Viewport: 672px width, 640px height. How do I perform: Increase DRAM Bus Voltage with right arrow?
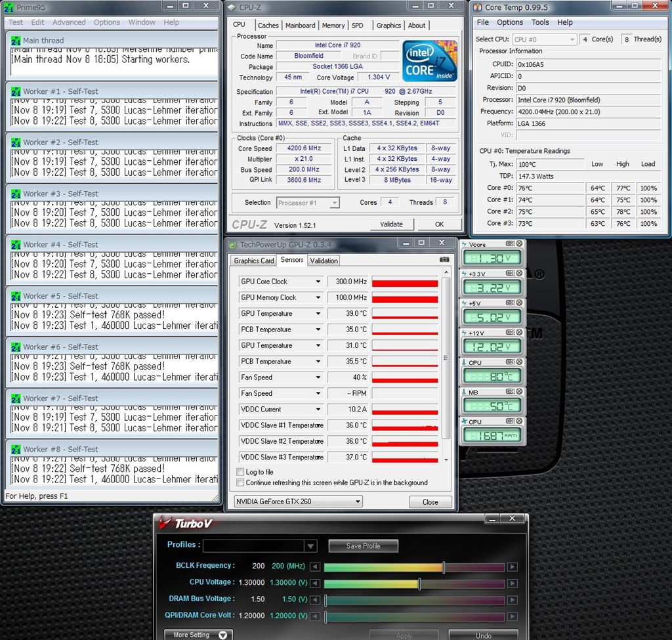512,600
